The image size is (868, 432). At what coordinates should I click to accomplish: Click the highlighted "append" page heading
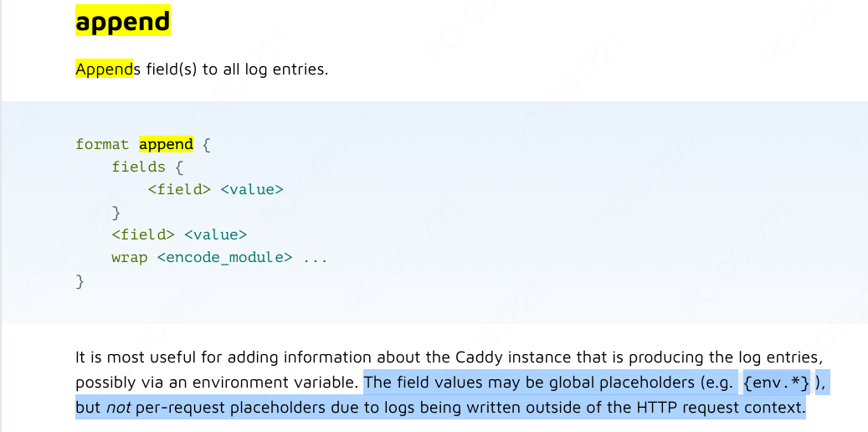tap(122, 21)
